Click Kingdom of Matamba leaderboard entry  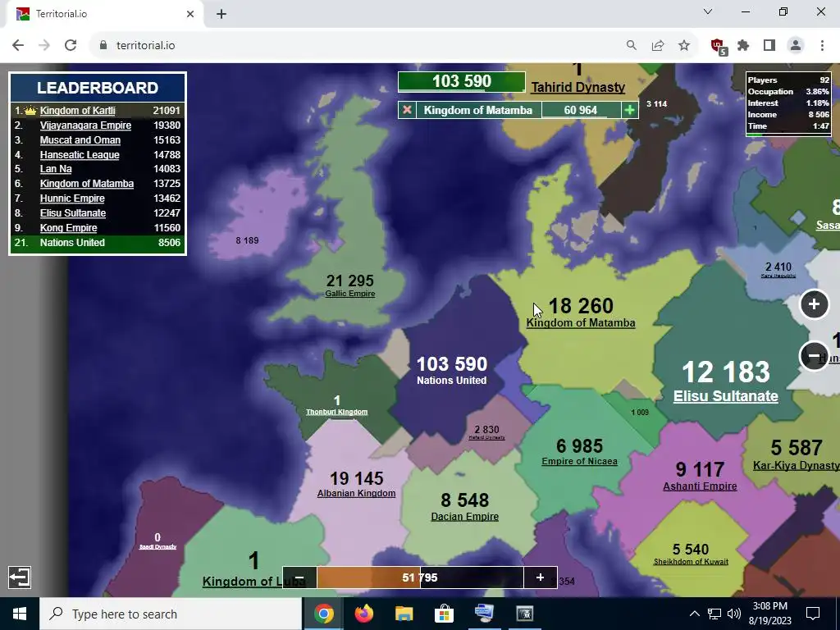pyautogui.click(x=87, y=184)
